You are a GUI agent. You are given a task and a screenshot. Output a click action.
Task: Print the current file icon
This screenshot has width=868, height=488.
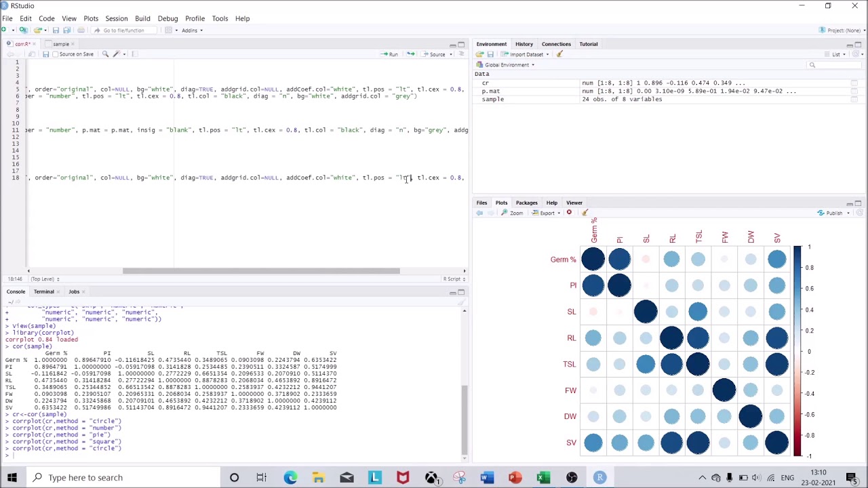81,30
